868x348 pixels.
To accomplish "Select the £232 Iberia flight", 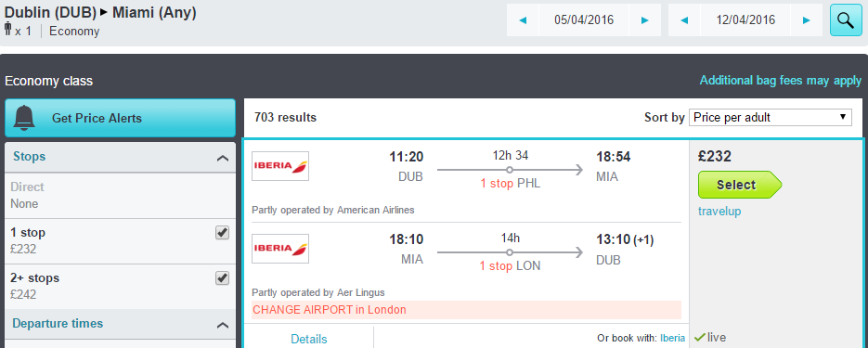I will (x=740, y=185).
